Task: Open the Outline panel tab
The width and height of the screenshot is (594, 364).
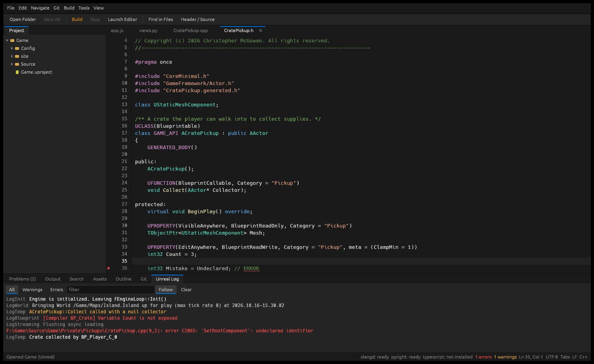Action: click(123, 279)
